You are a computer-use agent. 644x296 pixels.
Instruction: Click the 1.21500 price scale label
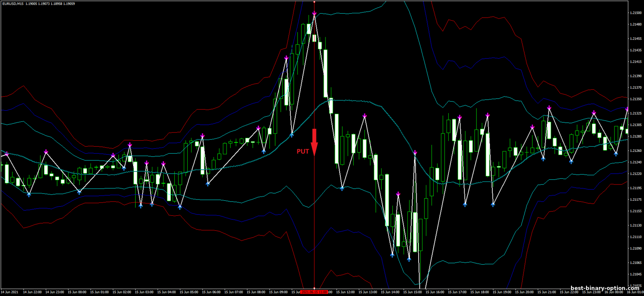[635, 13]
